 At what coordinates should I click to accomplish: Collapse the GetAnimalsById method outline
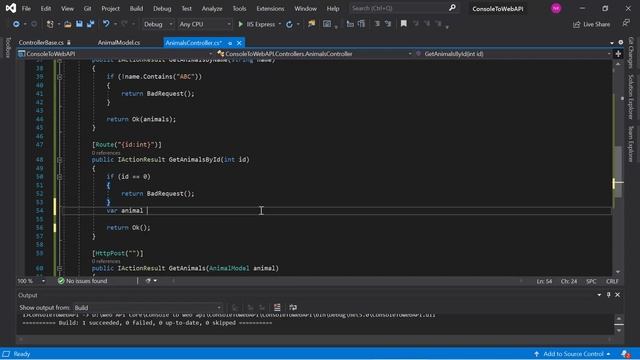pyautogui.click(x=60, y=160)
